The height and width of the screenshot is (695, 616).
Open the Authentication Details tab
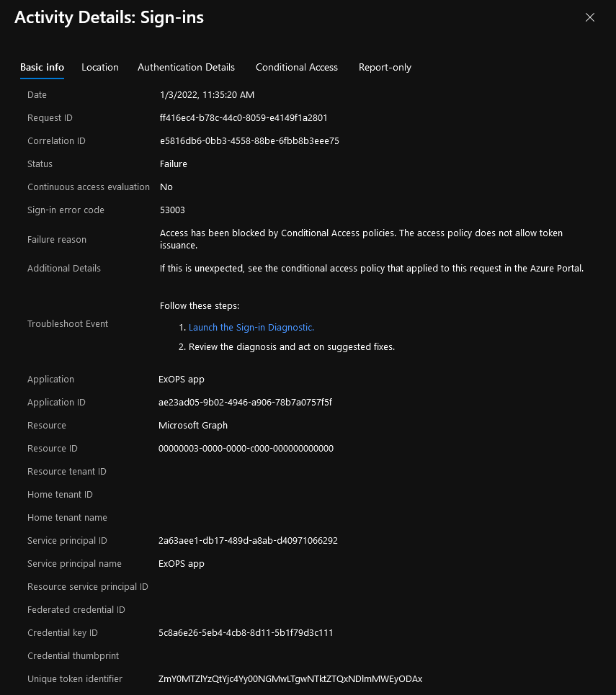coord(186,67)
